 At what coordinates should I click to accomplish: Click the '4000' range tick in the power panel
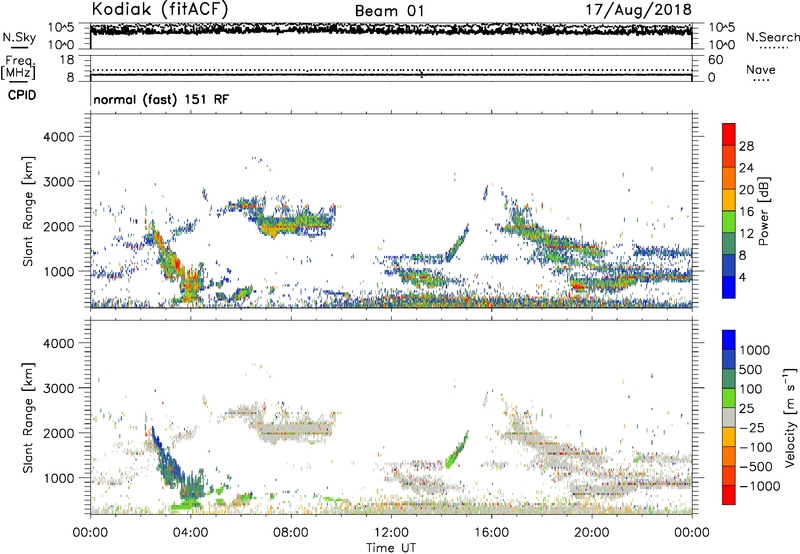58,137
